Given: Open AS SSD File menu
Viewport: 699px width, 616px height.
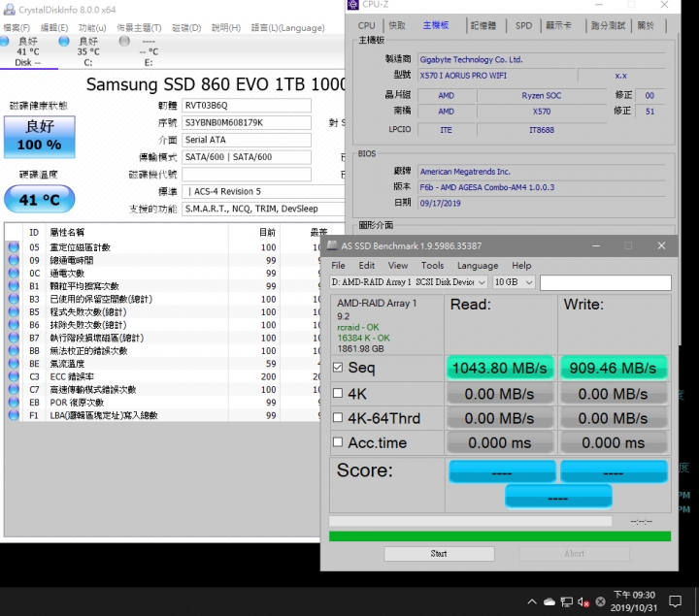Looking at the screenshot, I should (x=338, y=266).
